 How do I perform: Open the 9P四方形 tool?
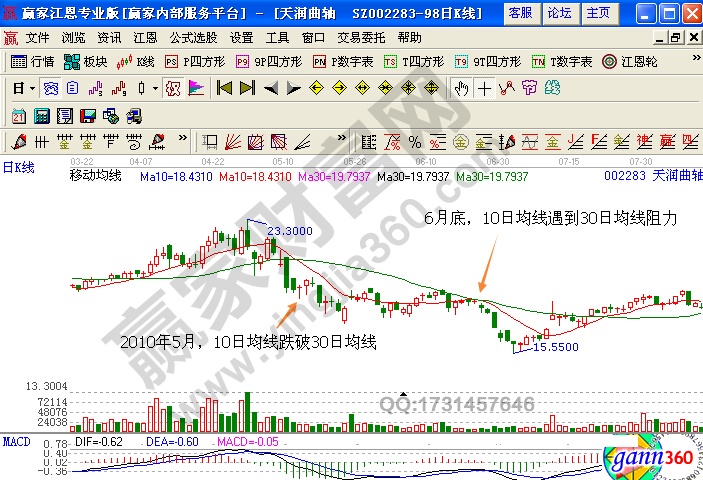point(266,61)
